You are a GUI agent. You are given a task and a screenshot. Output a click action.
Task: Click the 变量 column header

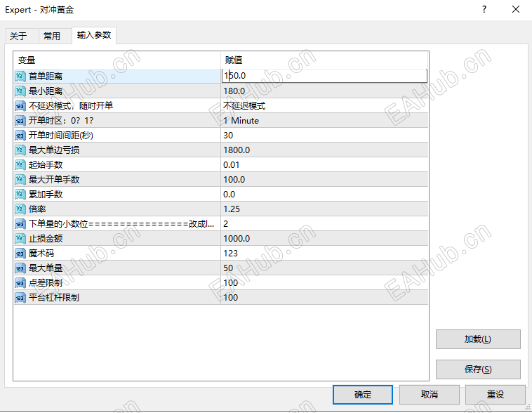point(117,60)
